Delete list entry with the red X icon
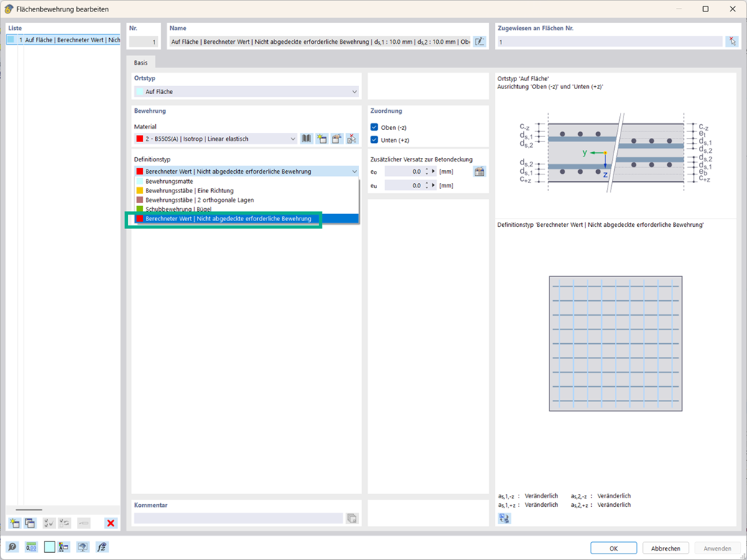 [111, 523]
